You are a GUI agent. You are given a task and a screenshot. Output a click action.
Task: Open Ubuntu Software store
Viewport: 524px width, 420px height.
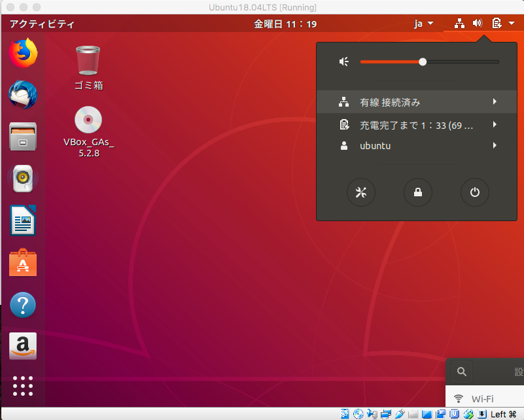click(23, 262)
